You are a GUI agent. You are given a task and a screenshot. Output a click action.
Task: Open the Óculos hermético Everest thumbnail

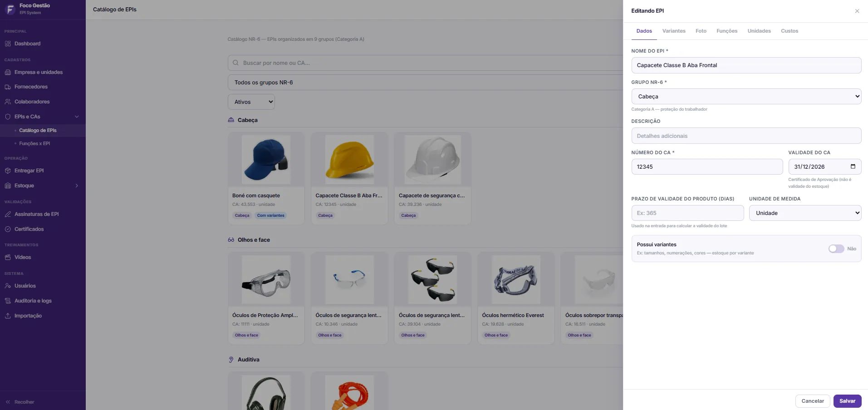[x=516, y=279]
